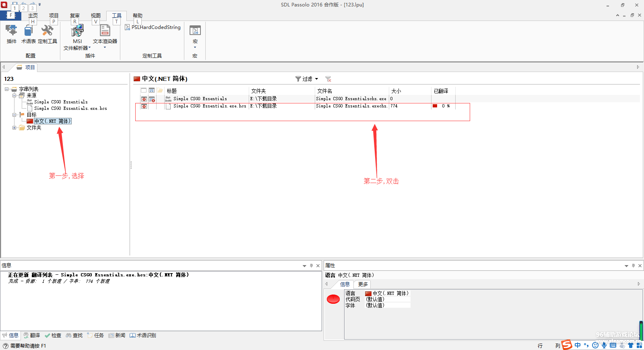Select the 翻译 output tab
This screenshot has width=644, height=350.
[x=32, y=336]
